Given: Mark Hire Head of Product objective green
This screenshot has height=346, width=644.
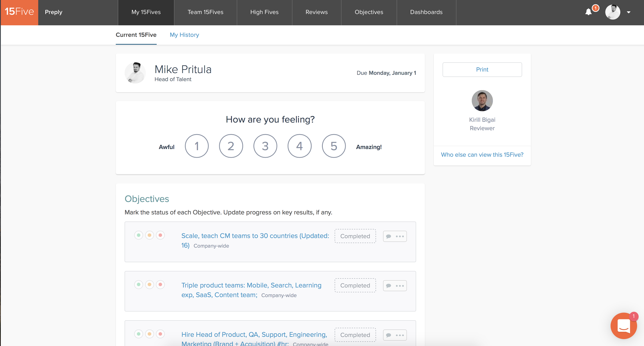Looking at the screenshot, I should [139, 334].
